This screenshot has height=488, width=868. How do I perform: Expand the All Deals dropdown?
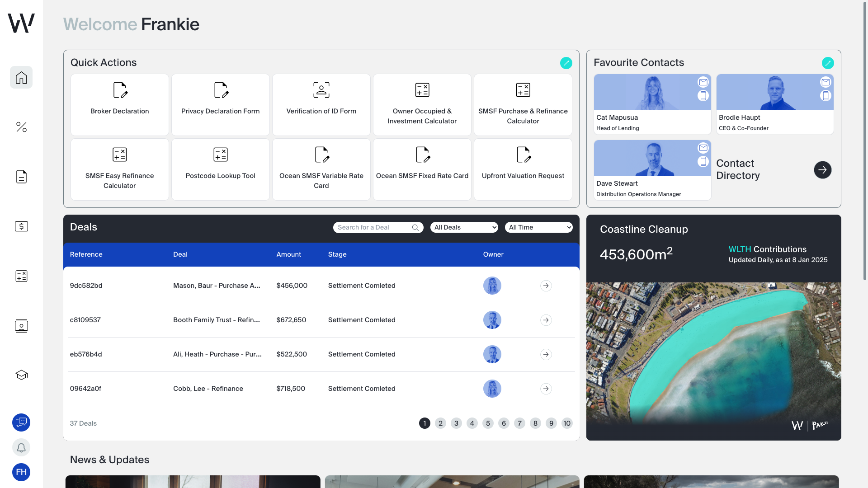click(464, 227)
